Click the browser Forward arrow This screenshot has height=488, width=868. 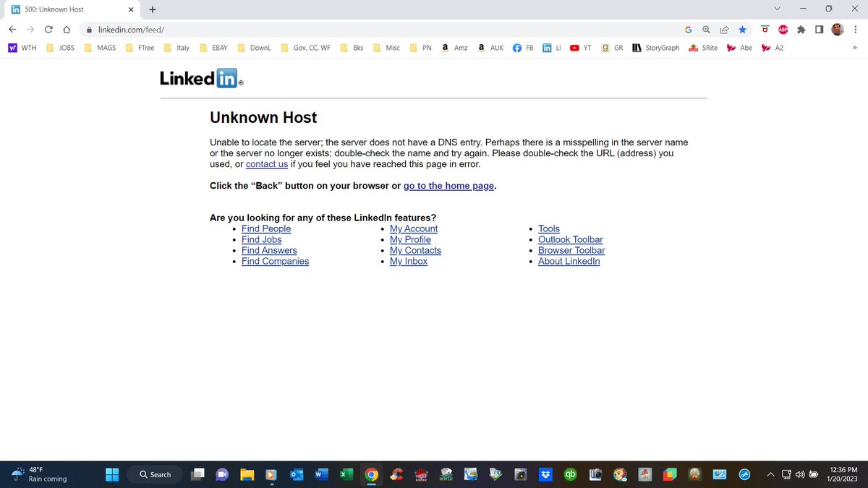(30, 30)
